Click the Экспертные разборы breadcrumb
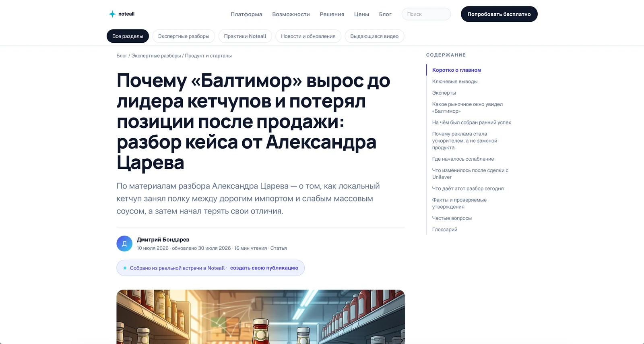Viewport: 644px width, 344px height. click(x=156, y=56)
